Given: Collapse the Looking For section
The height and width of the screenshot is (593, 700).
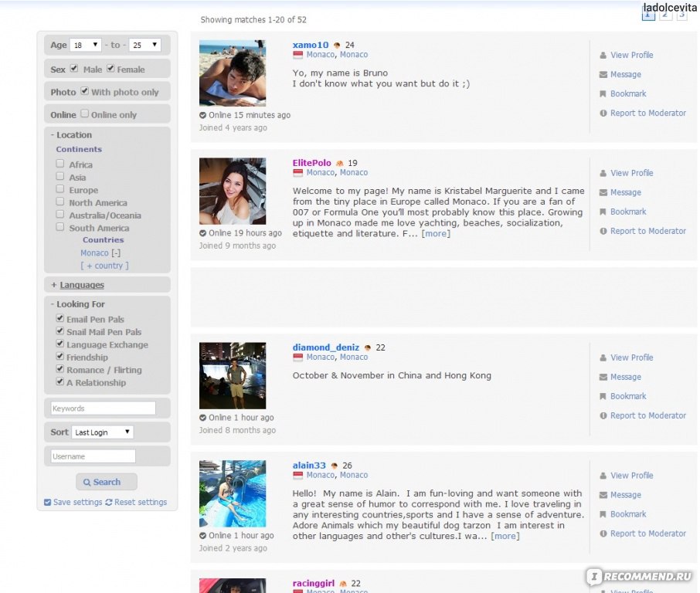Looking at the screenshot, I should coord(78,304).
